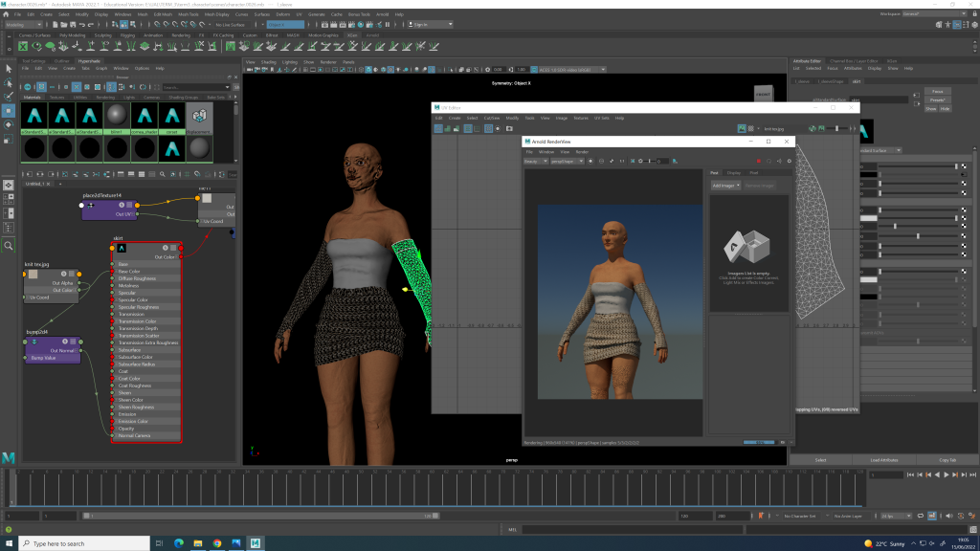980x551 pixels.
Task: Switch to the Textures tab in Hypershade
Action: click(56, 98)
